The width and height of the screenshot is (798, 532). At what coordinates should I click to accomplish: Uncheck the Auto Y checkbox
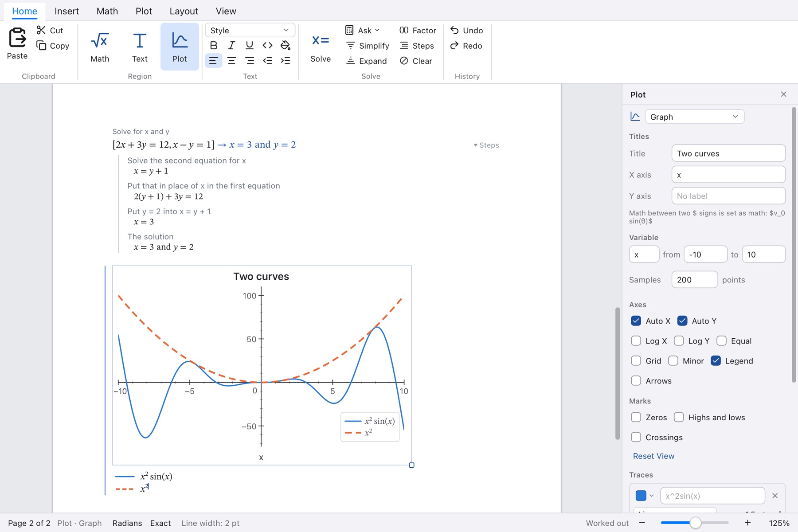(x=682, y=321)
